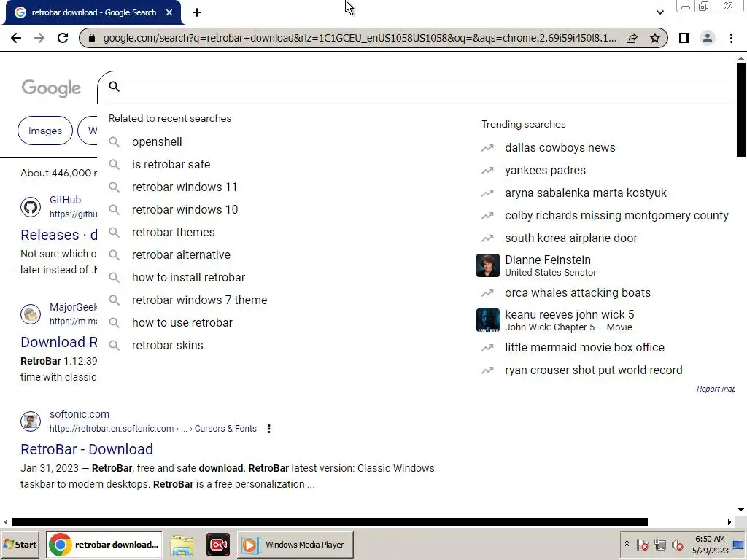Viewport: 747px width, 560px height.
Task: Click John Wick movie poster thumbnail
Action: tap(488, 320)
